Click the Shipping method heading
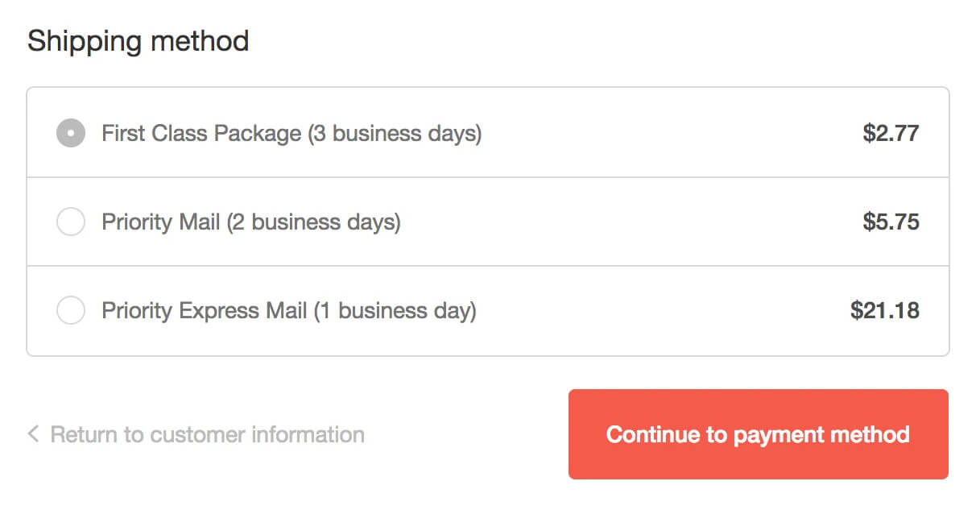 pos(138,40)
